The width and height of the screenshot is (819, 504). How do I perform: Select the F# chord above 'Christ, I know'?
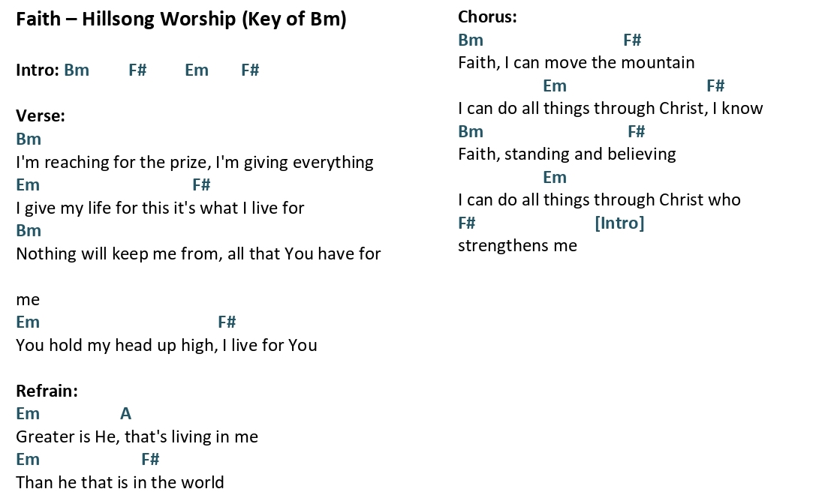715,85
